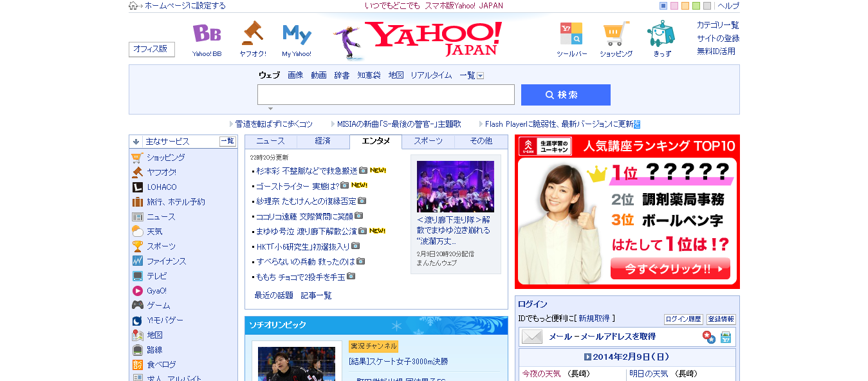Open the ショッピング cart icon in header

point(616,34)
